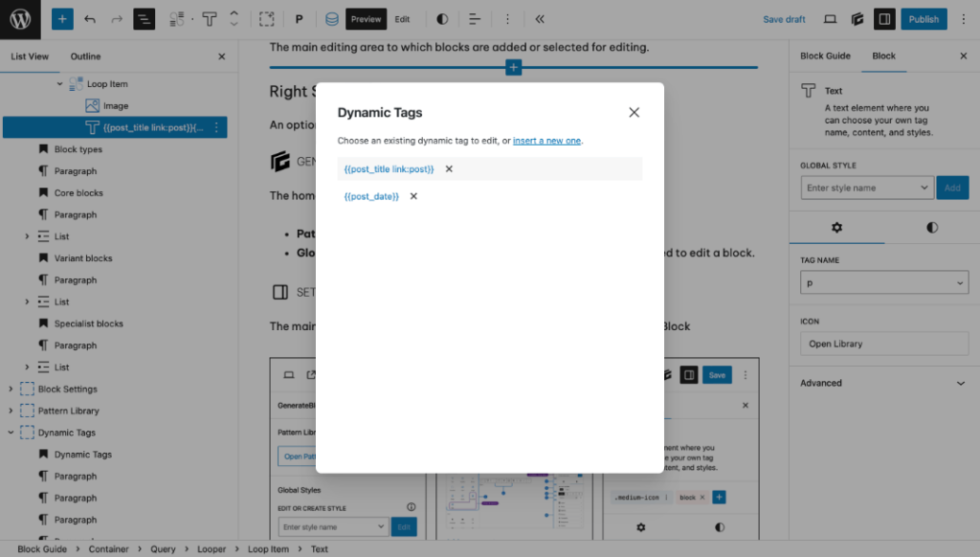
Task: Open the editor options kebab menu
Action: tap(964, 19)
